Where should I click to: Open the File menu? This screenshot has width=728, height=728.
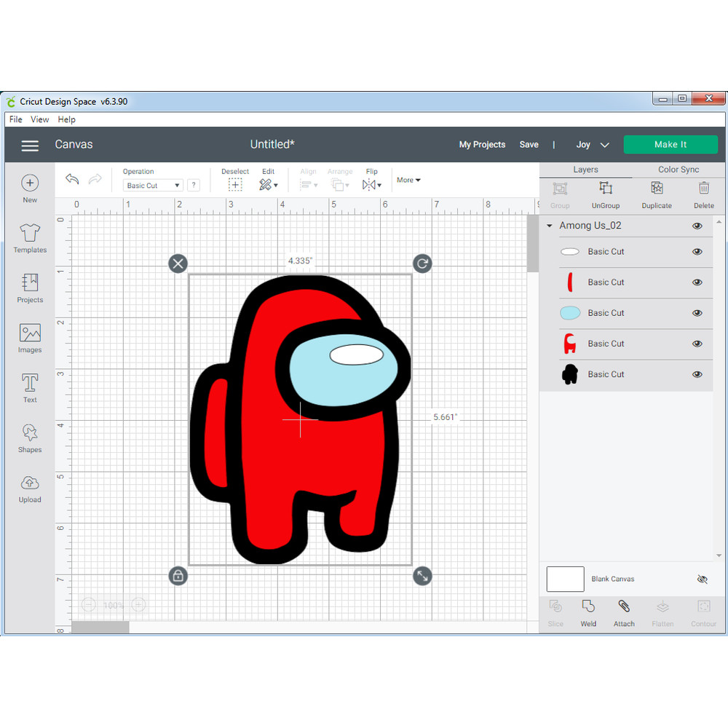[16, 119]
